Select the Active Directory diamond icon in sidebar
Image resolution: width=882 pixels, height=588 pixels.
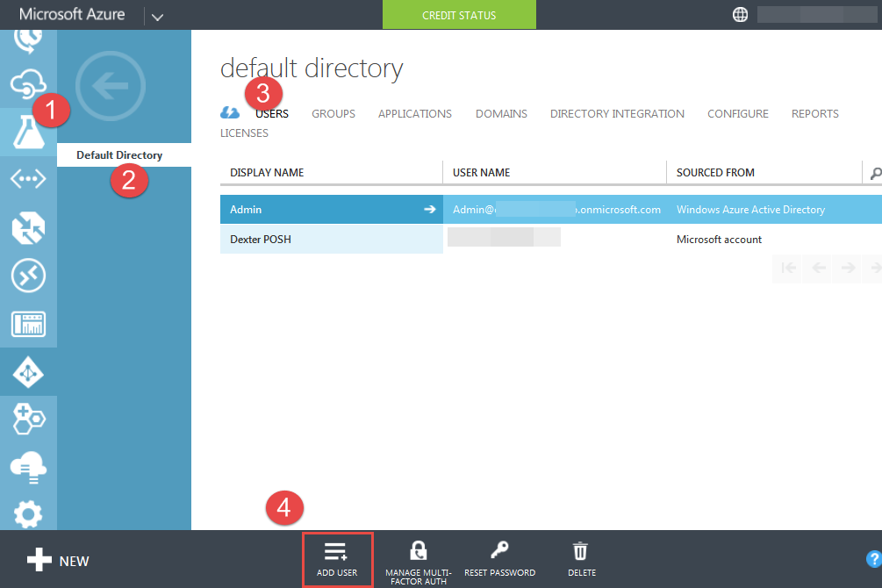(28, 372)
